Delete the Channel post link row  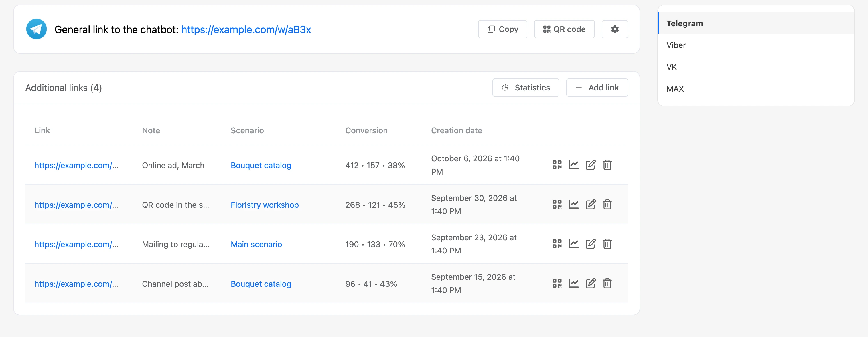[x=607, y=284]
